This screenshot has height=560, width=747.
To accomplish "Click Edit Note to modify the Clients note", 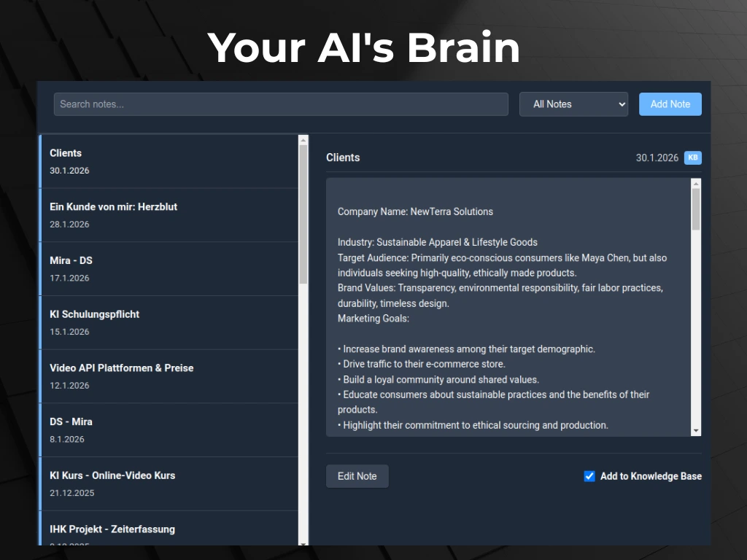I will 357,475.
